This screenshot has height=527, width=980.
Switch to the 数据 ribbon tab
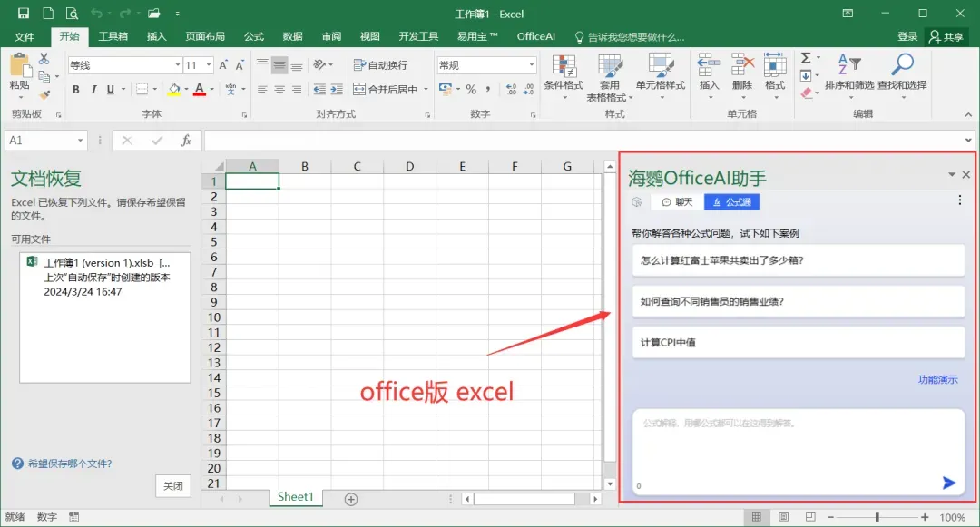click(292, 37)
